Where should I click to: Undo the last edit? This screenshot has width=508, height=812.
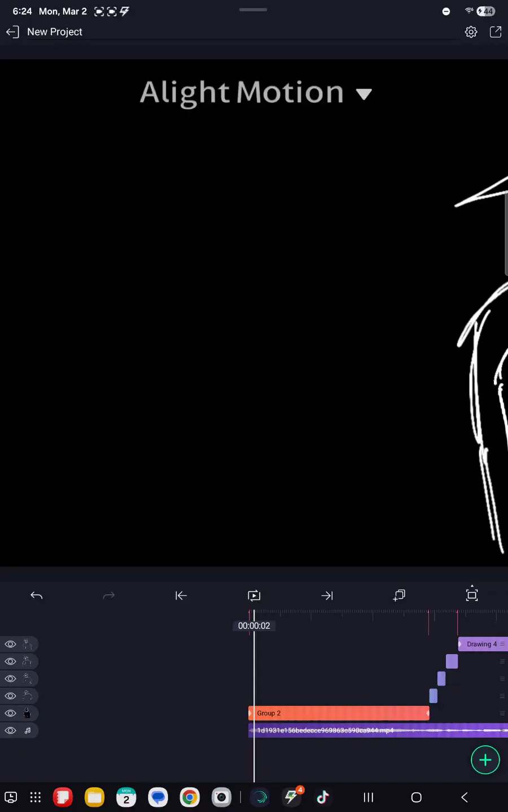pyautogui.click(x=37, y=595)
